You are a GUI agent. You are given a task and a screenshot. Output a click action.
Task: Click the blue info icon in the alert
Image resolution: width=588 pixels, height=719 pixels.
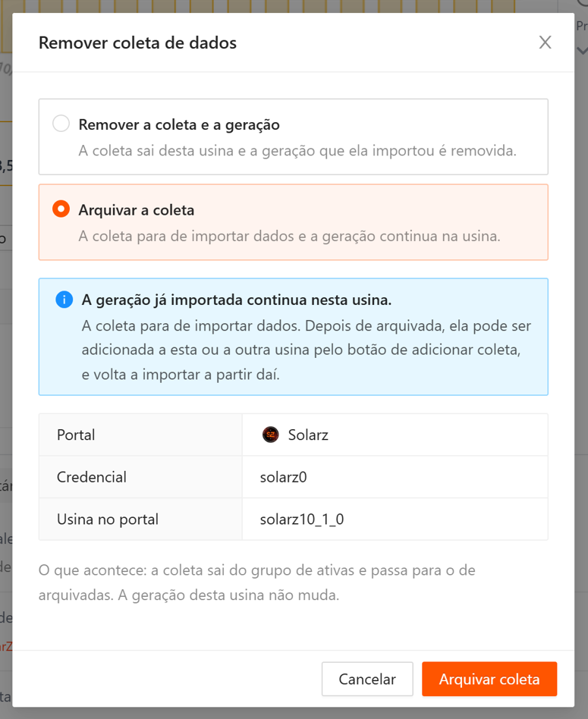point(64,300)
